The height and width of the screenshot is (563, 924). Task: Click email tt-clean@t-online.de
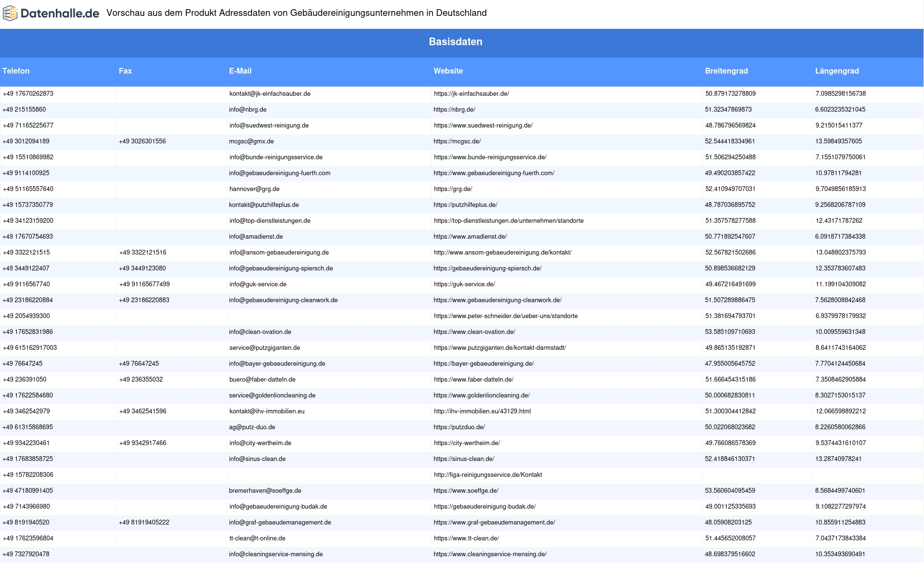point(257,538)
